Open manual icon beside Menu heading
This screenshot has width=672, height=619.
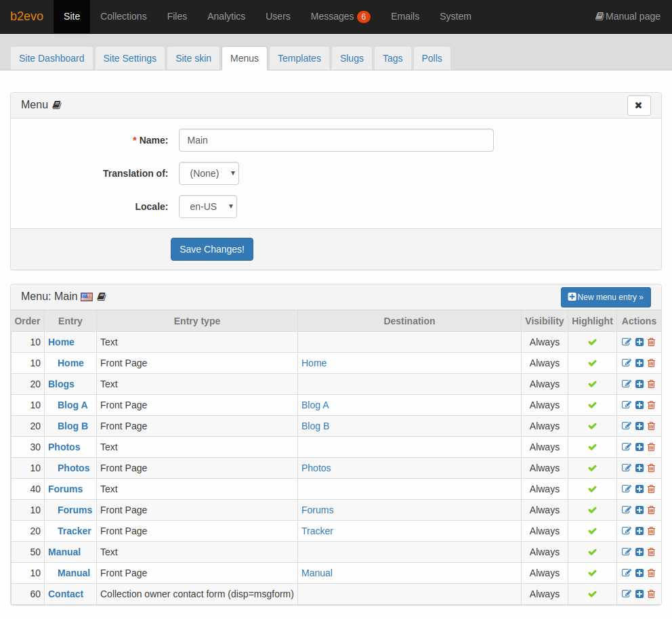(x=57, y=105)
